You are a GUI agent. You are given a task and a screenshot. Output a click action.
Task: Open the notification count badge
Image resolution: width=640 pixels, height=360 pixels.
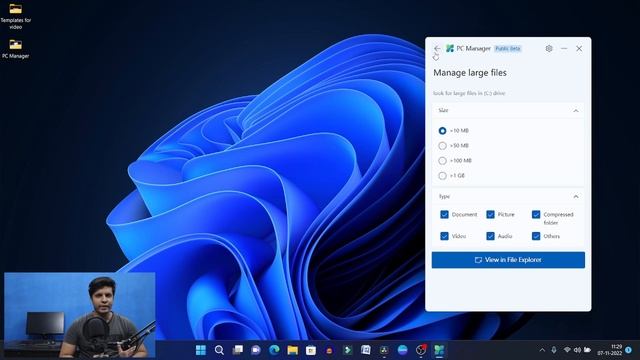(629, 350)
